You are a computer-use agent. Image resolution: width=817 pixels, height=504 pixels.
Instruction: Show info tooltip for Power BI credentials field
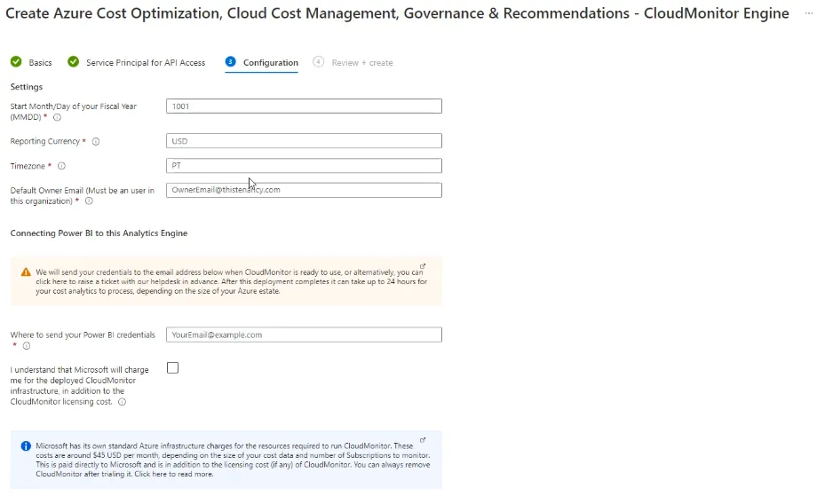coord(27,346)
